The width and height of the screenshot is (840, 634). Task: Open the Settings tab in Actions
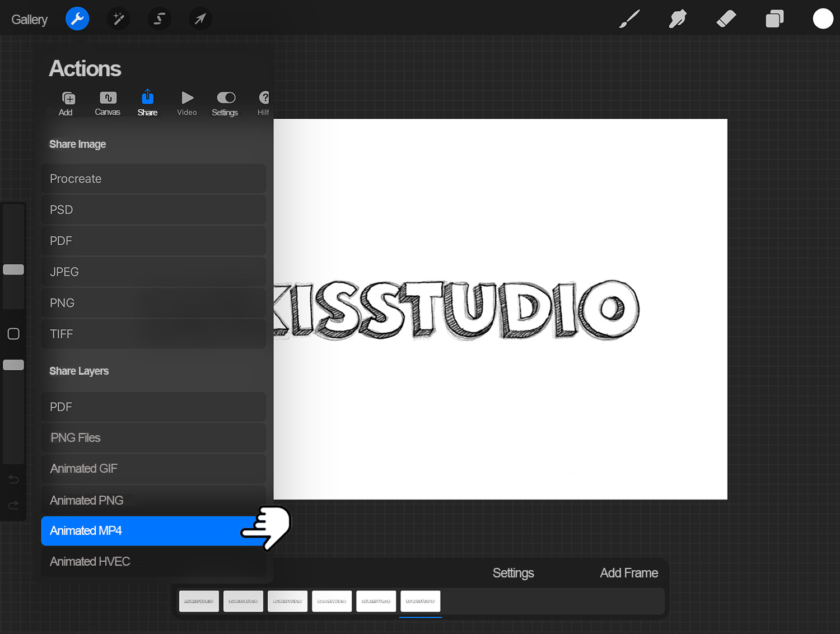(225, 102)
